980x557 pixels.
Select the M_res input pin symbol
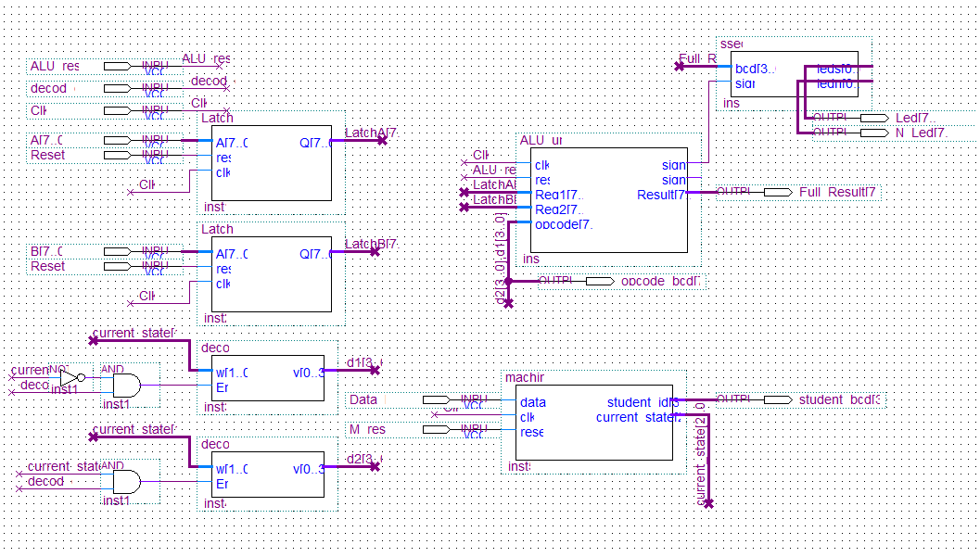coord(437,430)
